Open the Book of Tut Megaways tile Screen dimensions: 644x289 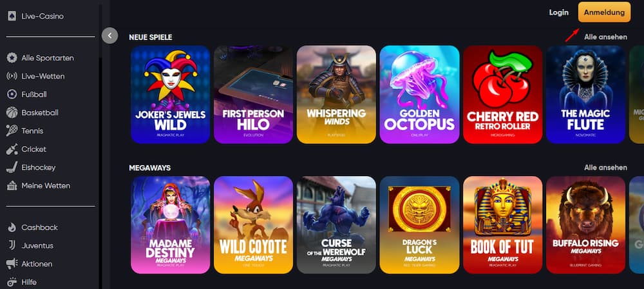coord(503,224)
